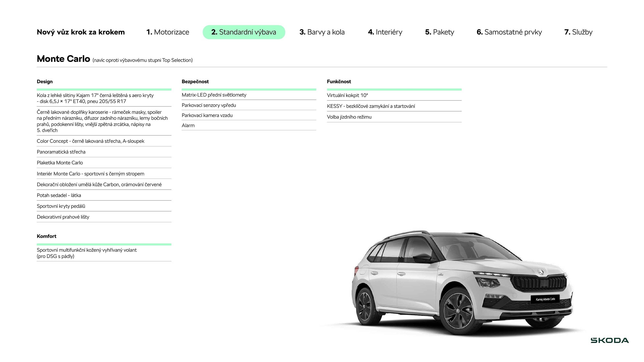The image size is (644, 362).
Task: Toggle the Alarm safety feature
Action: [x=188, y=125]
